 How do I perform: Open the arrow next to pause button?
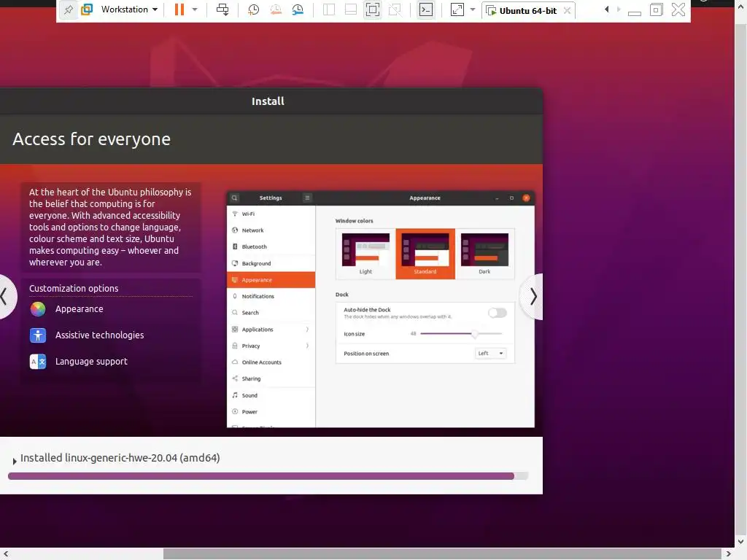(x=195, y=9)
